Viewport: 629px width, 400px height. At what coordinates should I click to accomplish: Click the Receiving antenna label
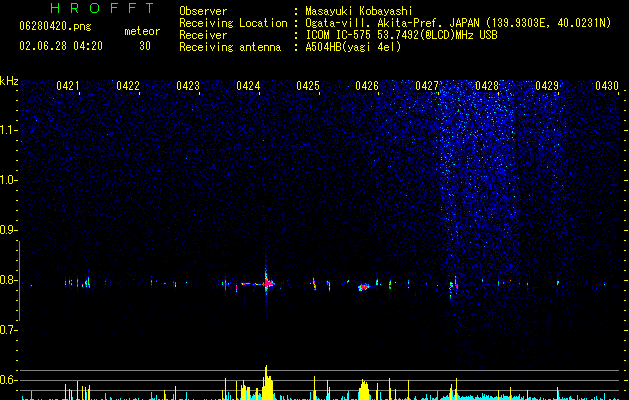click(230, 47)
